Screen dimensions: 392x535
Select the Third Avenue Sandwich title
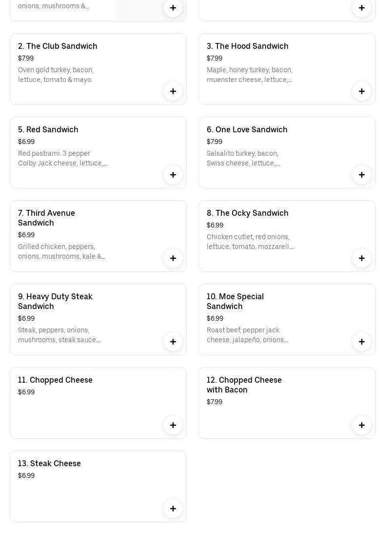(46, 218)
